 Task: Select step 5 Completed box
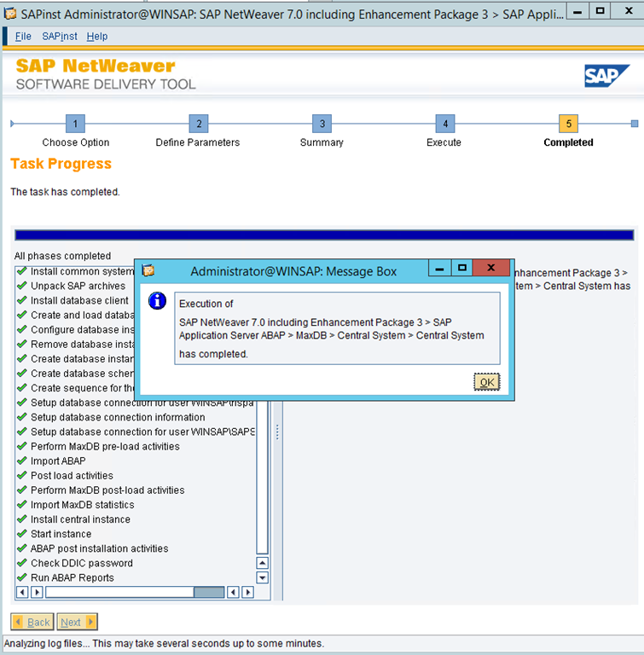(x=568, y=124)
